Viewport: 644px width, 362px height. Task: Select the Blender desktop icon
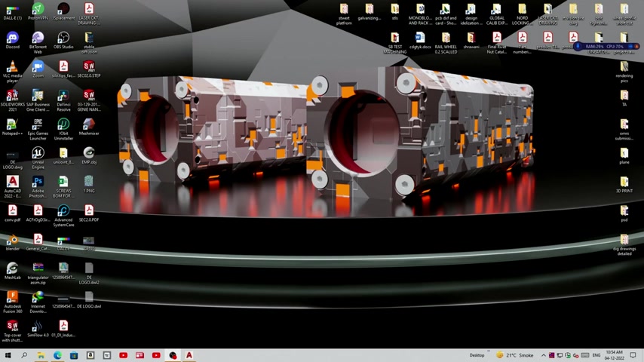[12, 241]
